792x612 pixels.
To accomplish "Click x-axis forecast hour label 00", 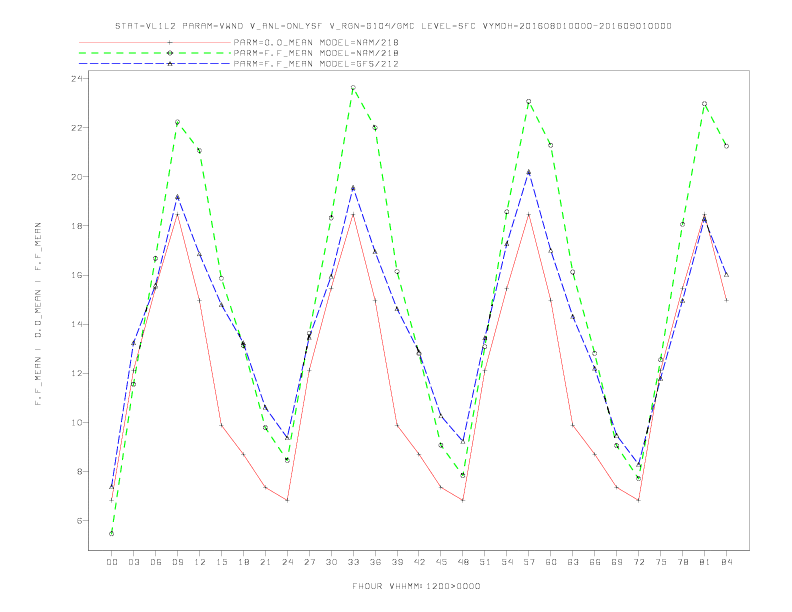I will tap(112, 562).
